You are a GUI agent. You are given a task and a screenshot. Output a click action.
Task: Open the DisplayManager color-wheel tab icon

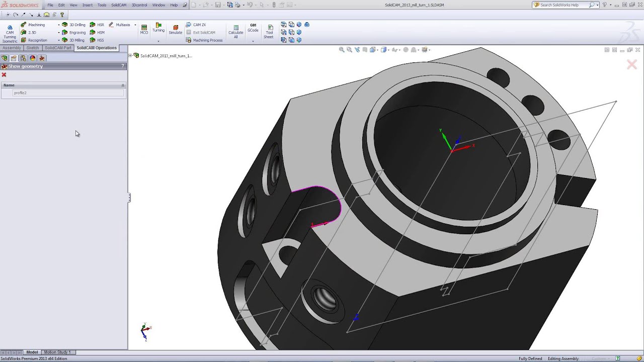pyautogui.click(x=33, y=58)
